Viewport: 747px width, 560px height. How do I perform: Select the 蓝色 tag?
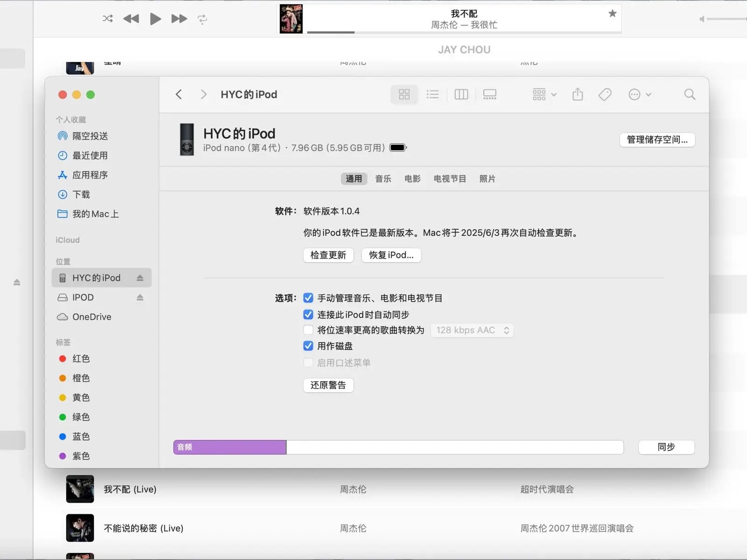tap(101, 436)
